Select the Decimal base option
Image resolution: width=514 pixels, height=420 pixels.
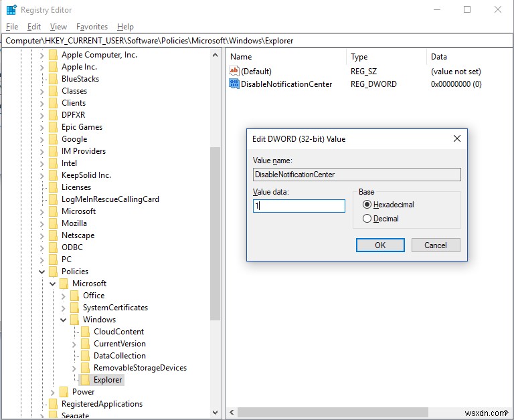click(x=381, y=219)
